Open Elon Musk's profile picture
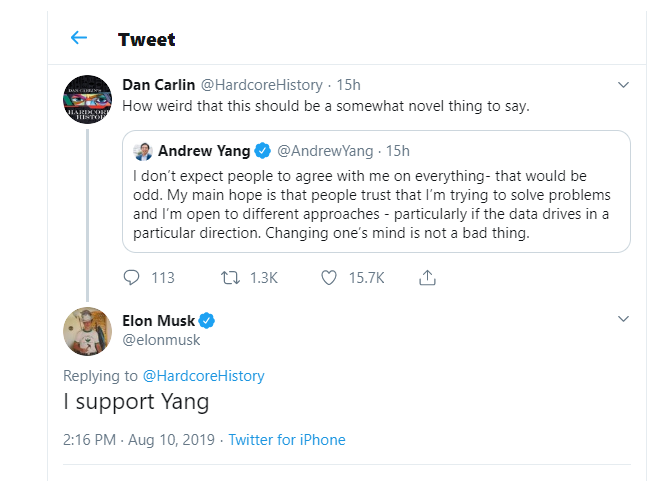 pyautogui.click(x=86, y=331)
